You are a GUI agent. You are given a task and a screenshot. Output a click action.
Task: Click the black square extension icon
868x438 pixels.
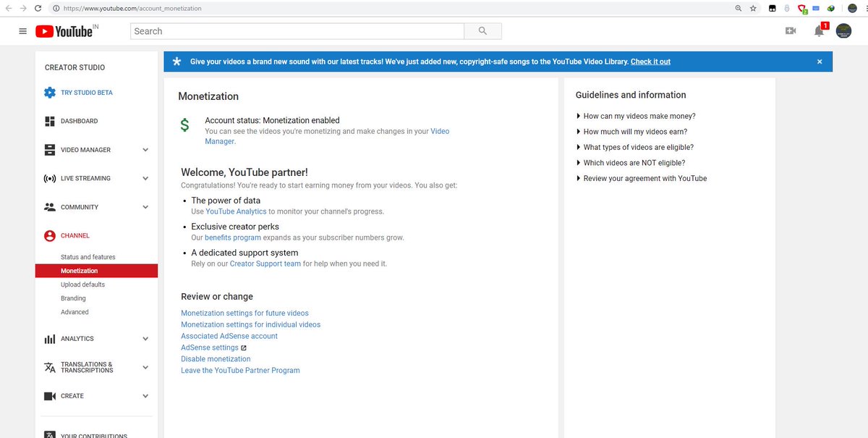click(773, 9)
